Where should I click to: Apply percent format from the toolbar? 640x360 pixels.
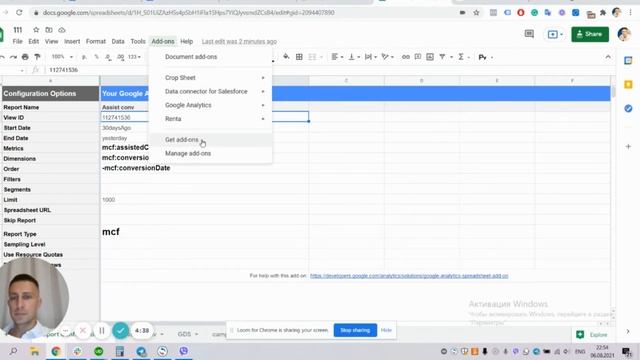pos(96,57)
